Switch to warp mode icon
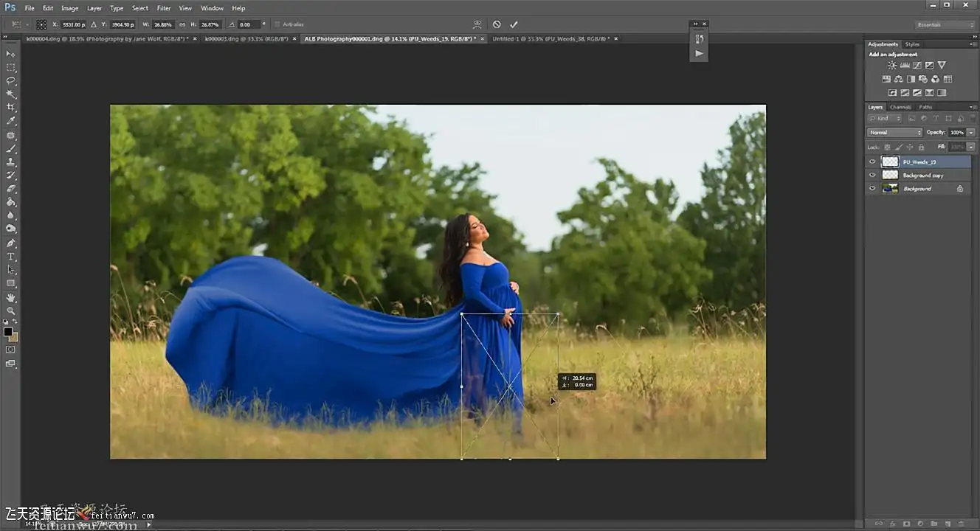Screen dimensions: 980x531 point(477,24)
